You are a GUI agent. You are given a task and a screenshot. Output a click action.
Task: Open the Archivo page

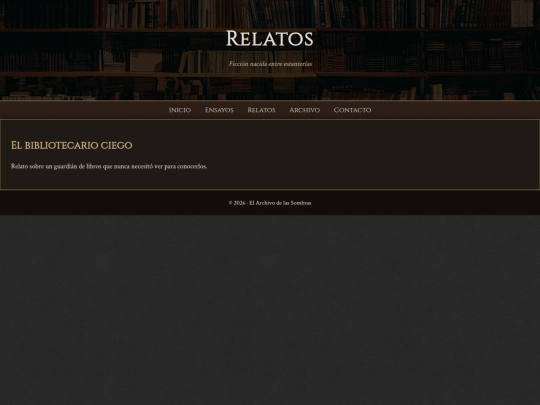[304, 110]
